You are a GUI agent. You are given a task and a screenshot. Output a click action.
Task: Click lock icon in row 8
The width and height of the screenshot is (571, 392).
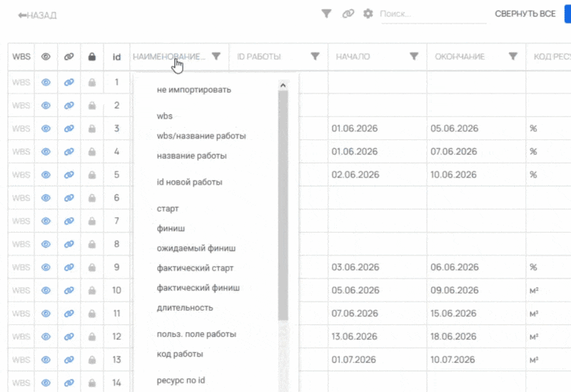[x=92, y=244]
